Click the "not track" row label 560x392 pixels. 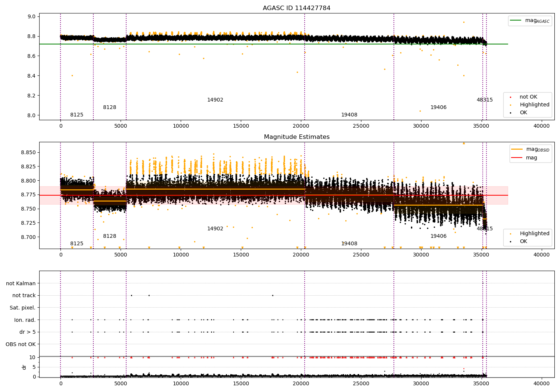pyautogui.click(x=24, y=296)
